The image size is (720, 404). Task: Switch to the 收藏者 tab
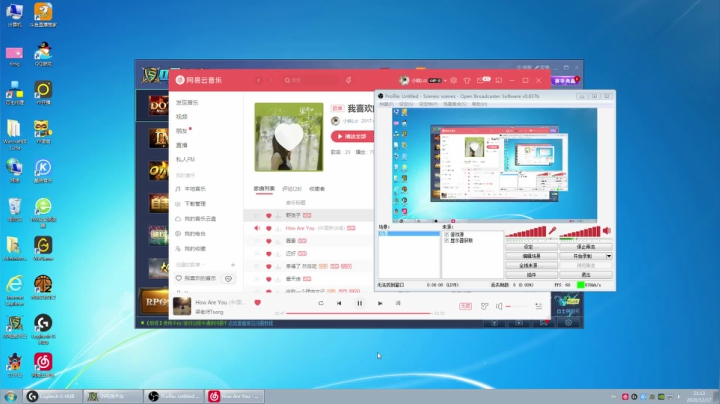coord(317,189)
